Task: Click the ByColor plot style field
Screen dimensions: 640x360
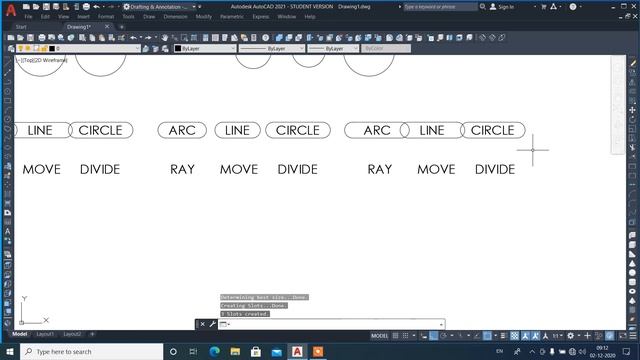Action: point(386,49)
